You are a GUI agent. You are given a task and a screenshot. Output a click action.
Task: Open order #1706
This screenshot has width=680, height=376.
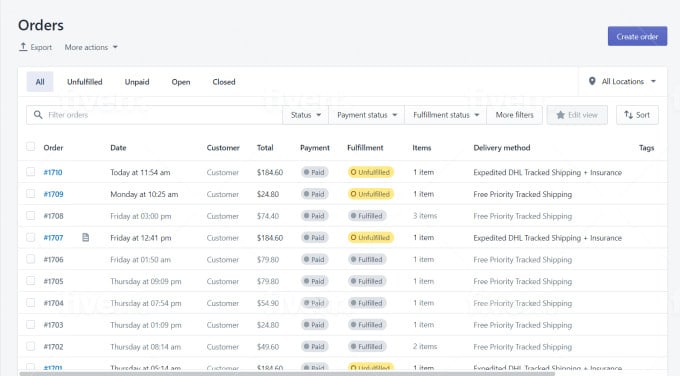(53, 259)
